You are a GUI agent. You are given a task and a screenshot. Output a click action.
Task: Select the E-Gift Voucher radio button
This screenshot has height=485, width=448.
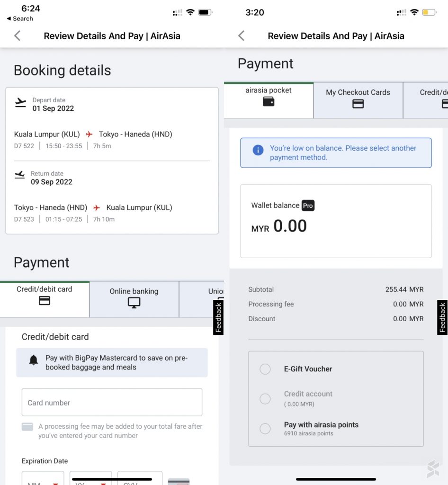pos(265,369)
